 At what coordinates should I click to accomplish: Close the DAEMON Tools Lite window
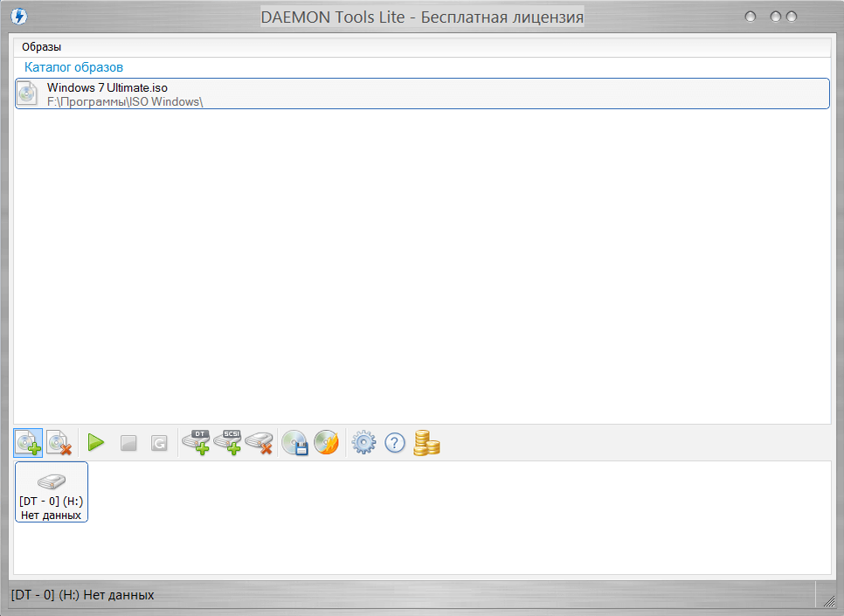[x=792, y=17]
